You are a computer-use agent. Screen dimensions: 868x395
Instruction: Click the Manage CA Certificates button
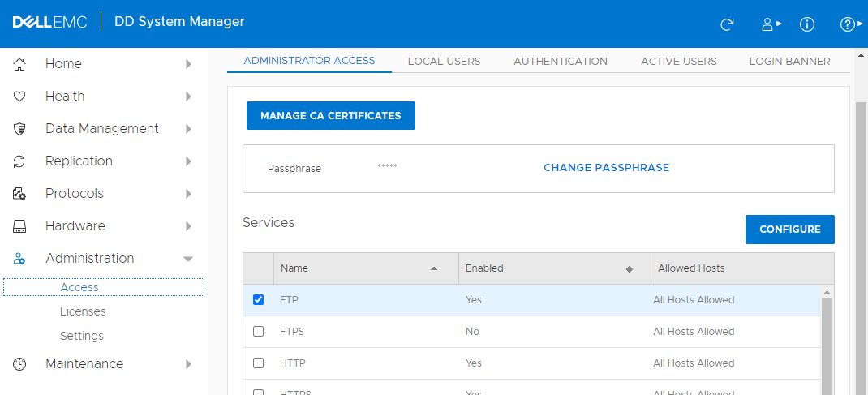click(330, 116)
